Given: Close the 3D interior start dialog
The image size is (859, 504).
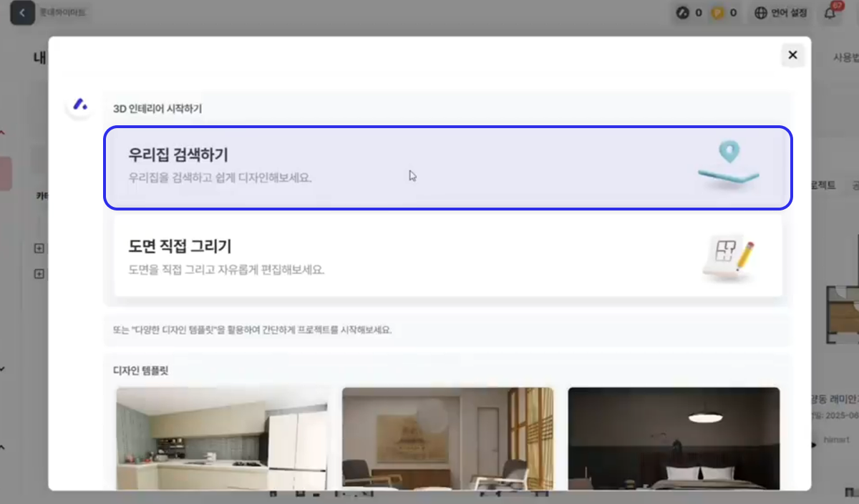Looking at the screenshot, I should [x=792, y=55].
